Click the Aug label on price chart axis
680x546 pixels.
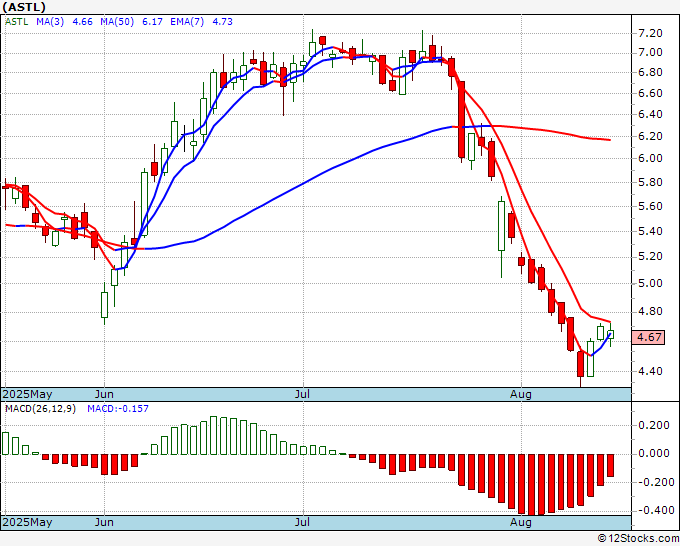click(520, 394)
